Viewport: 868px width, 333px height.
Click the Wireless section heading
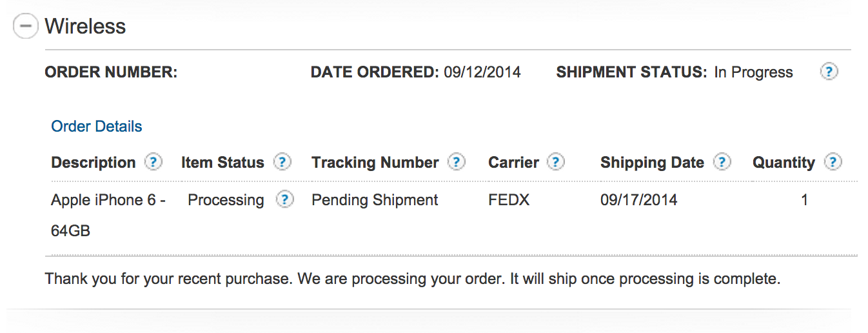pyautogui.click(x=85, y=26)
